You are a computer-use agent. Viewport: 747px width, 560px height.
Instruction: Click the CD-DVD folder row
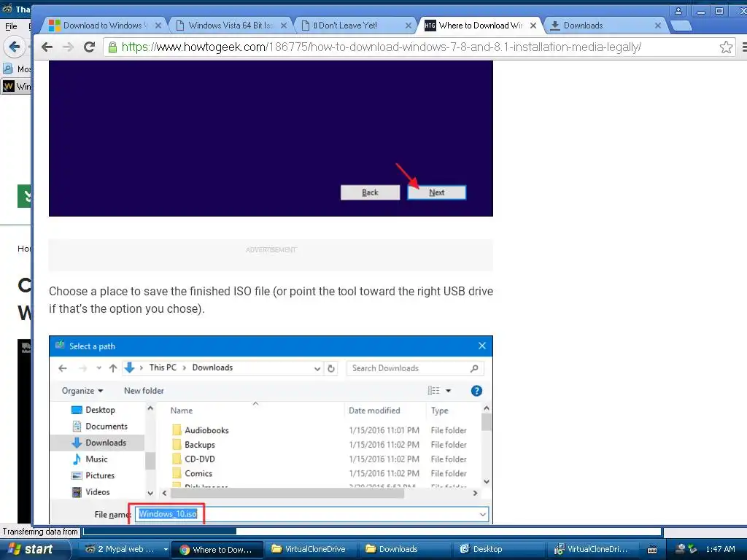click(320, 459)
